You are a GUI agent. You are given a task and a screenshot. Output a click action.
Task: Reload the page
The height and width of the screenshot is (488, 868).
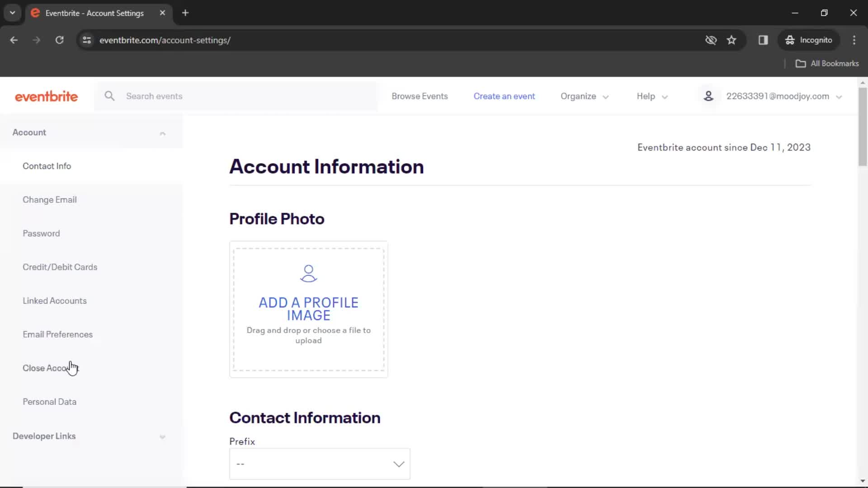tap(59, 40)
